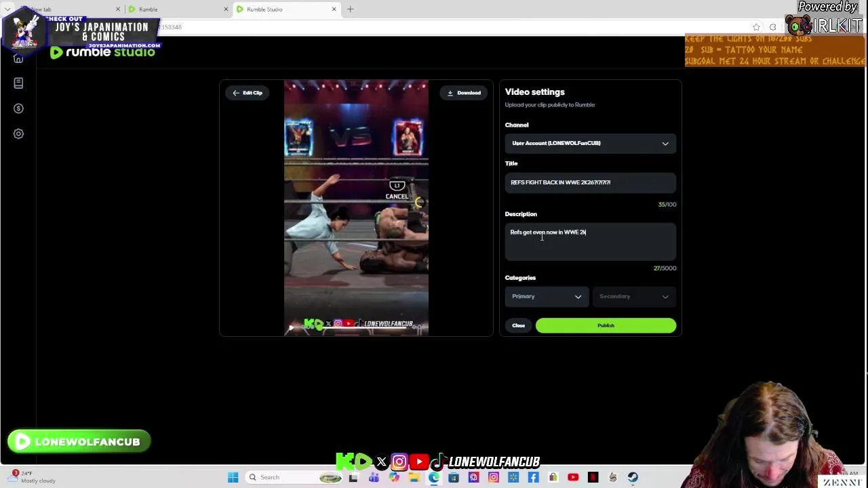
Task: Open the Walmart app from the taskbar
Action: tap(513, 478)
